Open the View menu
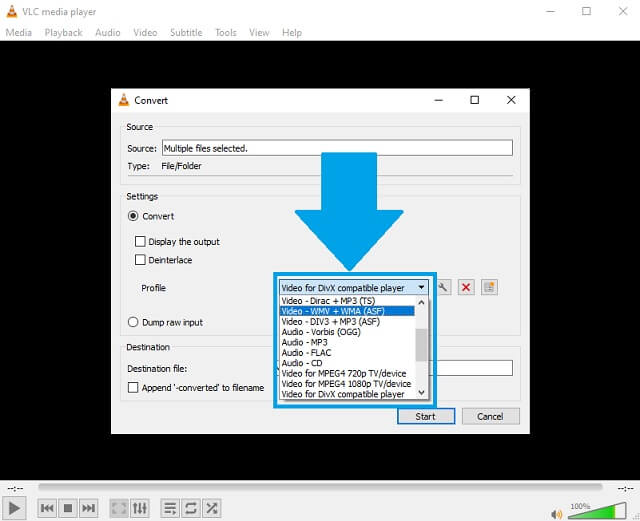 coord(259,33)
